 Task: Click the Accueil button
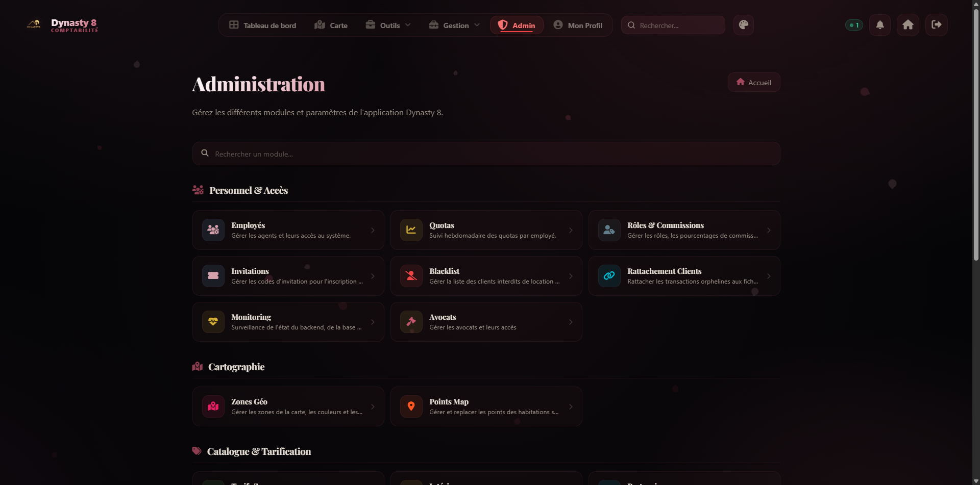753,83
